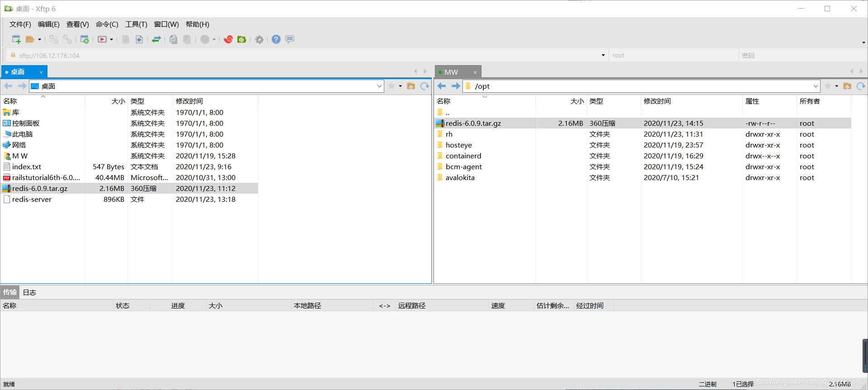Go forward in the local pane

[x=22, y=86]
